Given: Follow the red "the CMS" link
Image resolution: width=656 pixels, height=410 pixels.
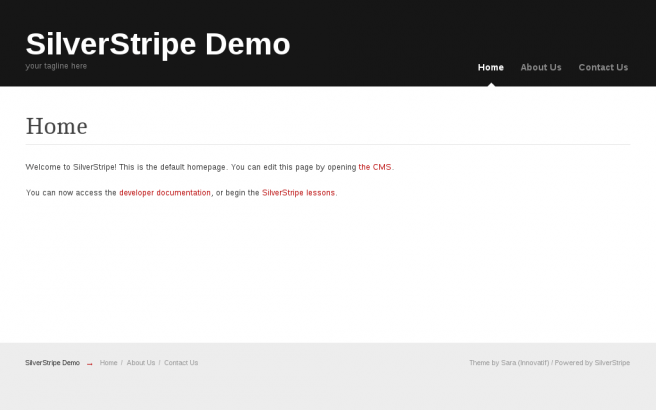Looking at the screenshot, I should click(375, 167).
